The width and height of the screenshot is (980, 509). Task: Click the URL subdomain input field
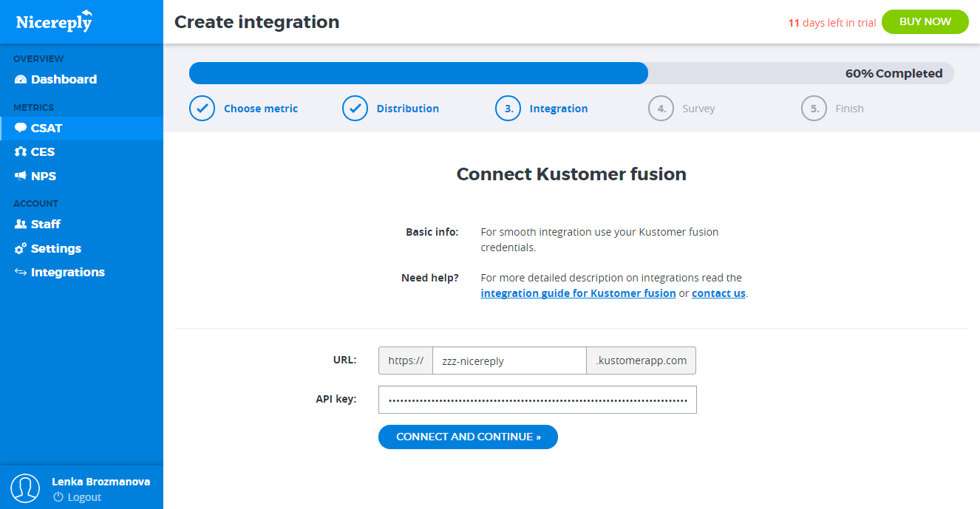[x=509, y=361]
